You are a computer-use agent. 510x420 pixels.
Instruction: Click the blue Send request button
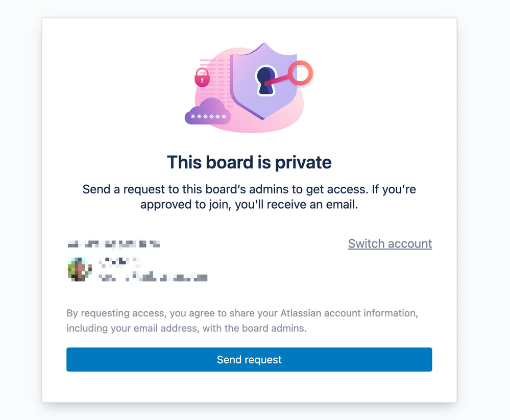coord(249,359)
